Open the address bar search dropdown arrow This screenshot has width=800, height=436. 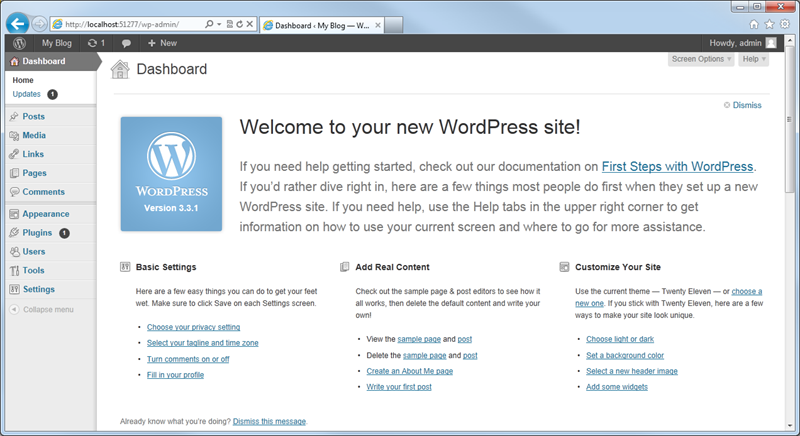click(x=219, y=24)
